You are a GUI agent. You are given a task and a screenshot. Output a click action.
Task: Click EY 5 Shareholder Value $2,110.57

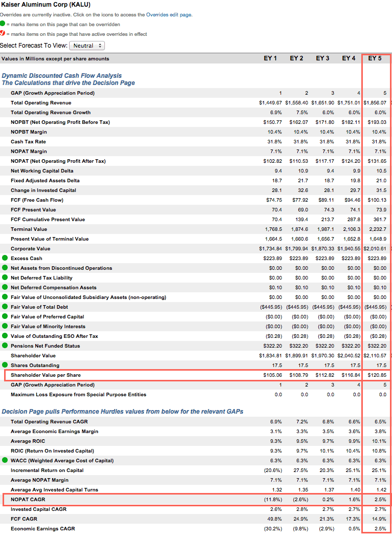[375, 355]
